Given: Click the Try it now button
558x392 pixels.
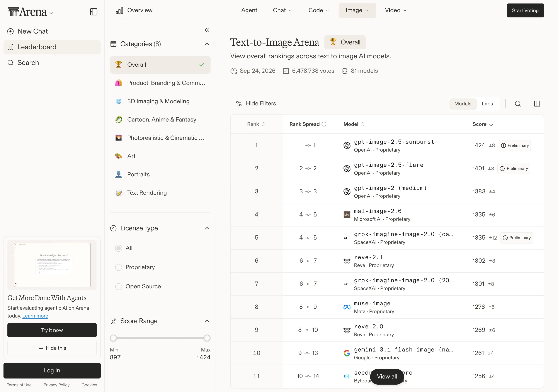Looking at the screenshot, I should coord(52,330).
